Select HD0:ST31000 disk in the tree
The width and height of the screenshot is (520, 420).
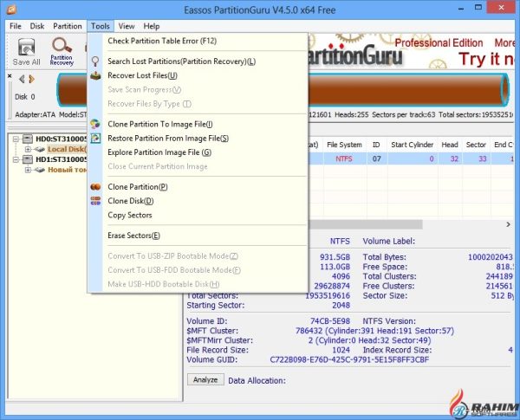pyautogui.click(x=61, y=139)
